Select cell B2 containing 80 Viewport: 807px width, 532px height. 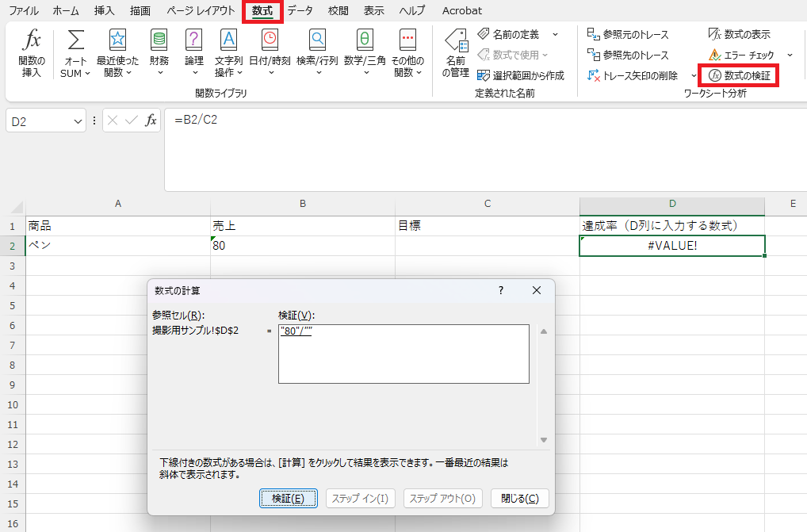coord(303,246)
